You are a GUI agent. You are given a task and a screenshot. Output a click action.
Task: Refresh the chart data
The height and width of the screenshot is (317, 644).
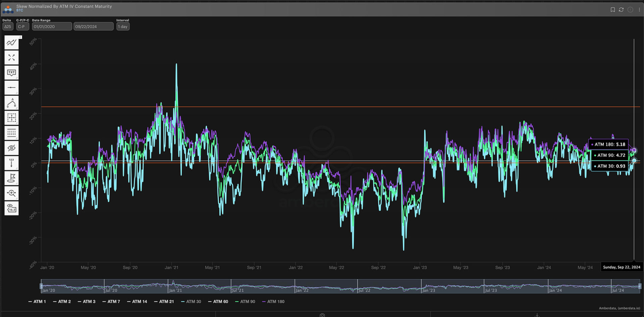[x=621, y=10]
